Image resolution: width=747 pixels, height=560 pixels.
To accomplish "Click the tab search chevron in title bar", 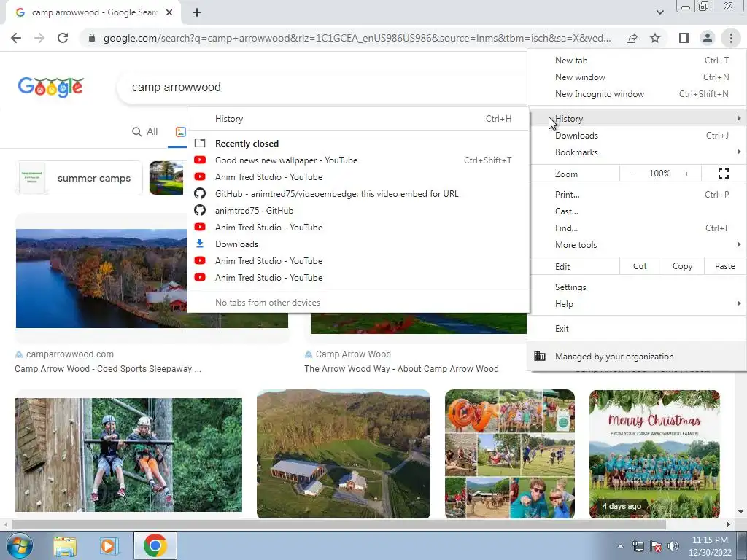I will point(659,12).
